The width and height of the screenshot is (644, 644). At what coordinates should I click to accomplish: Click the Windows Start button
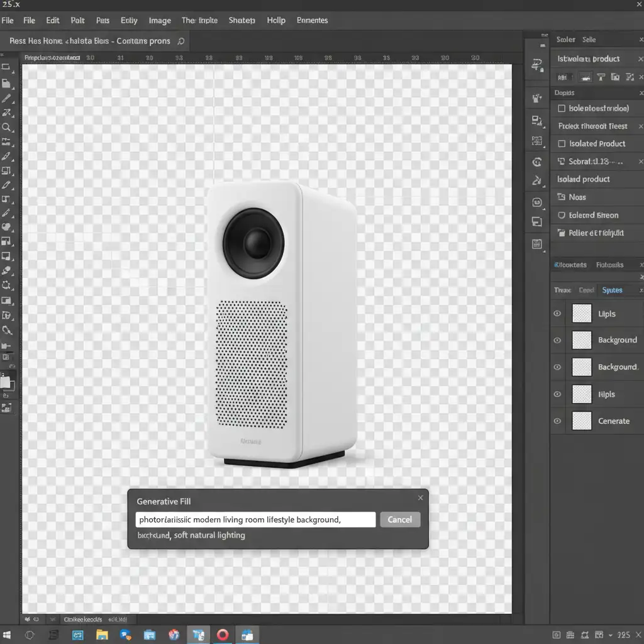[8, 635]
